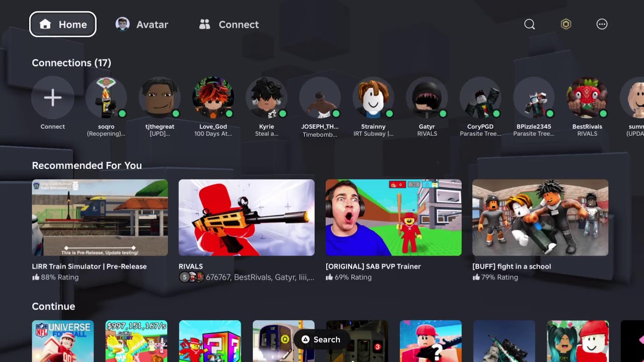Open the Recommended For You heading
644x362 pixels.
[x=87, y=165]
